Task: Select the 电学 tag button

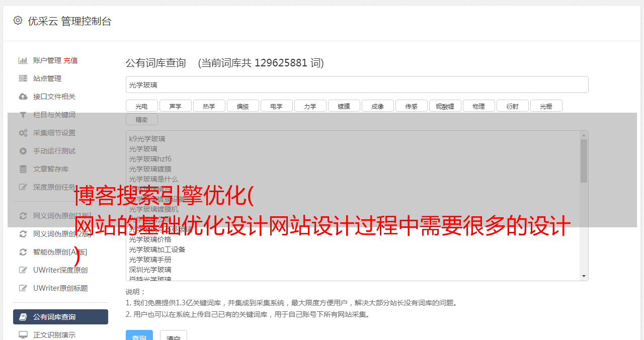Action: (x=277, y=106)
